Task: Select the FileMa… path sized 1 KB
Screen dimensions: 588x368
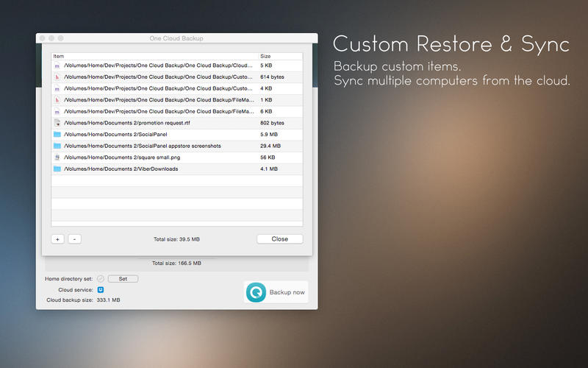Action: [x=159, y=100]
